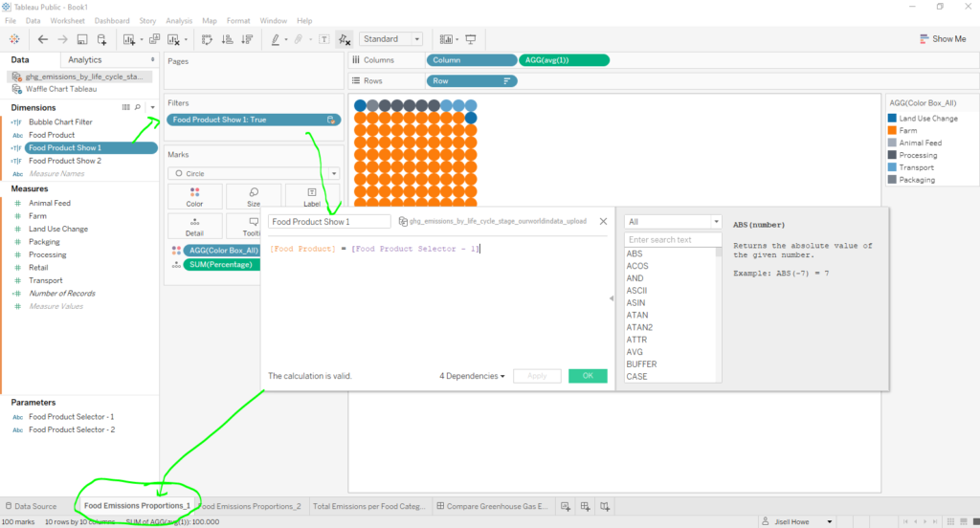
Task: Add new data source icon in toolbar
Action: pyautogui.click(x=101, y=39)
